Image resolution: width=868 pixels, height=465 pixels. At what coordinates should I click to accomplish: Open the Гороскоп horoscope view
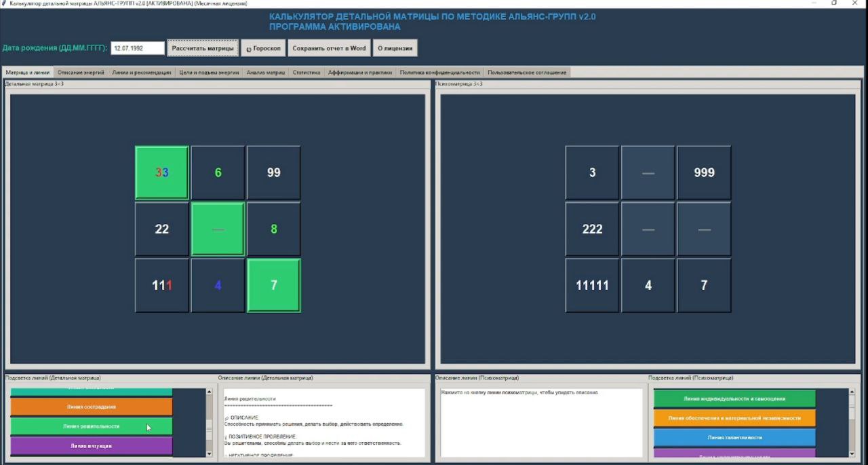click(x=263, y=48)
